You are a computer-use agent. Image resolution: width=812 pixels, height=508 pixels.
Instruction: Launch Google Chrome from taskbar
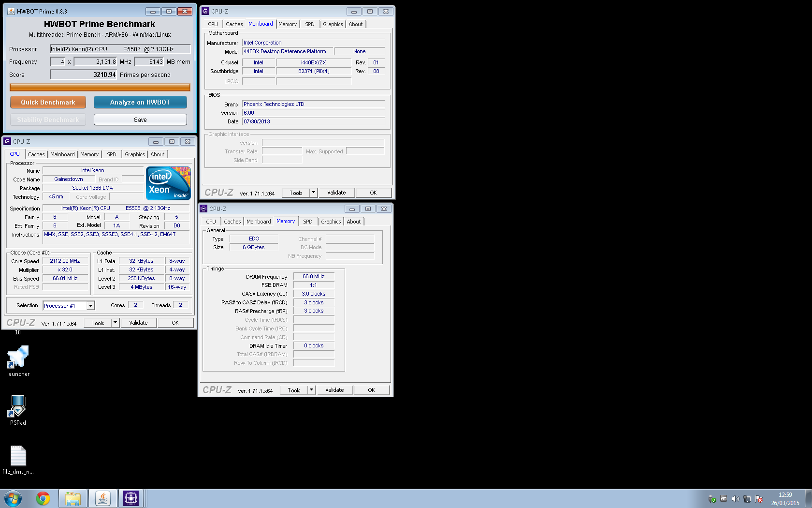click(43, 498)
